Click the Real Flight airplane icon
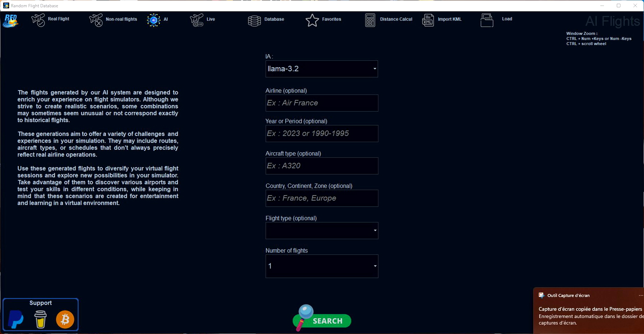Viewport: 644px width, 334px height. [x=38, y=20]
